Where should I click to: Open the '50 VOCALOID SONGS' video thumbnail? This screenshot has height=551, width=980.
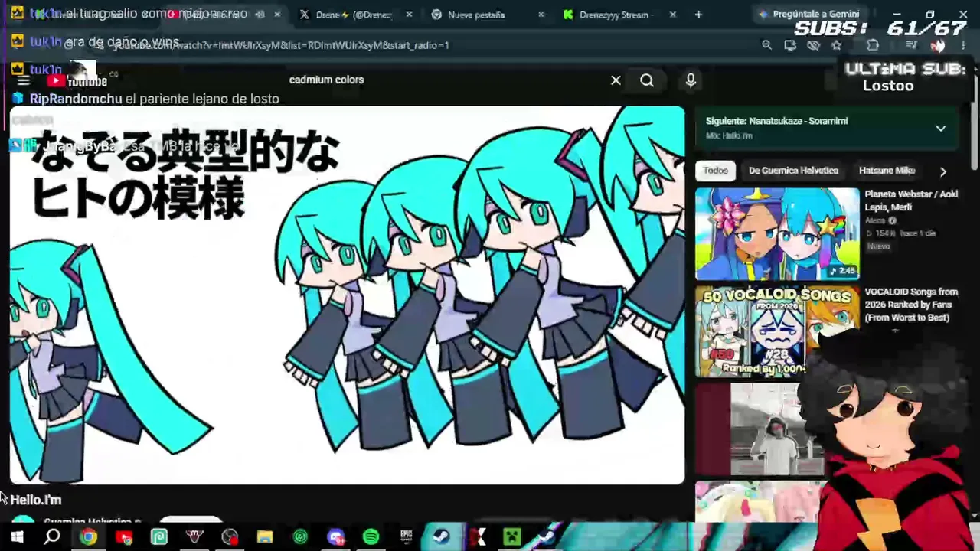tap(777, 331)
